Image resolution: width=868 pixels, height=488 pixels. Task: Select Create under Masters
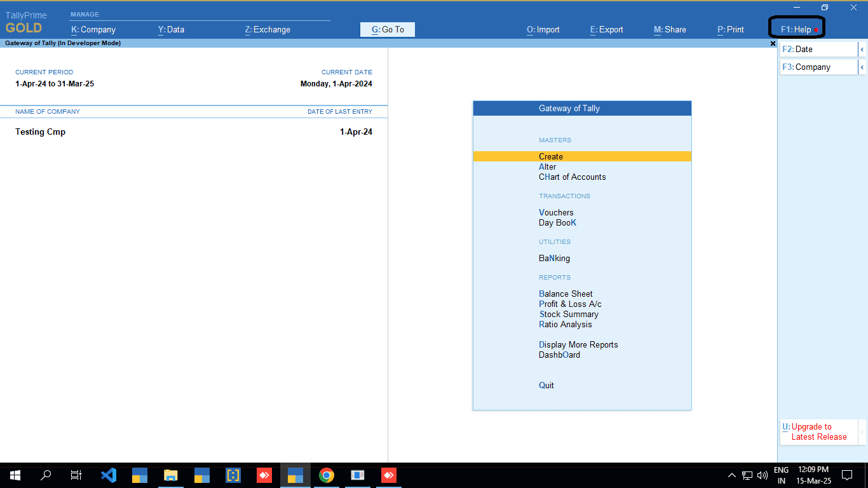pos(582,156)
